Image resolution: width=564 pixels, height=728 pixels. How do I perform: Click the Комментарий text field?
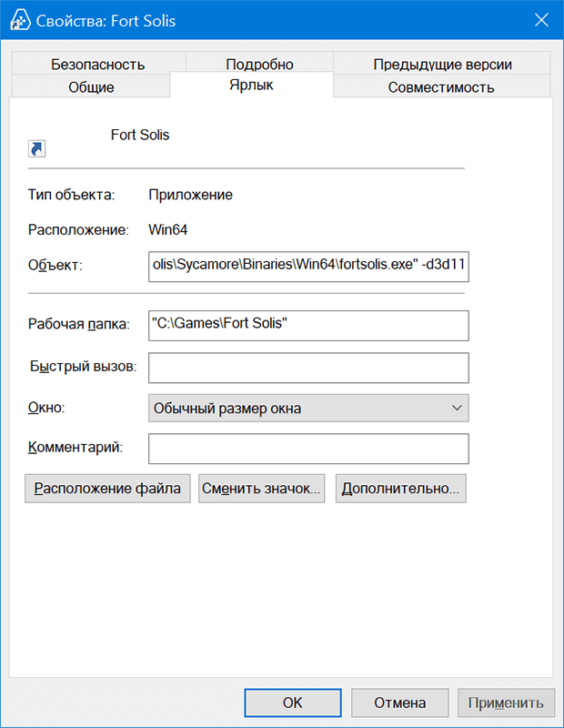click(x=308, y=449)
